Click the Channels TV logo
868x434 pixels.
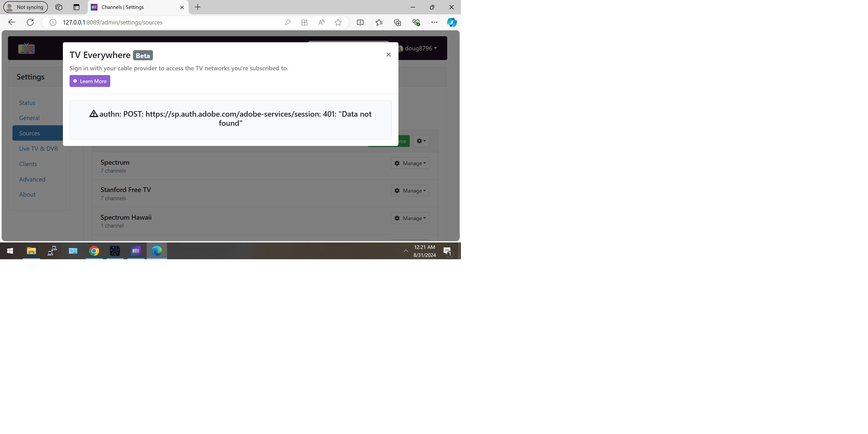tap(26, 48)
